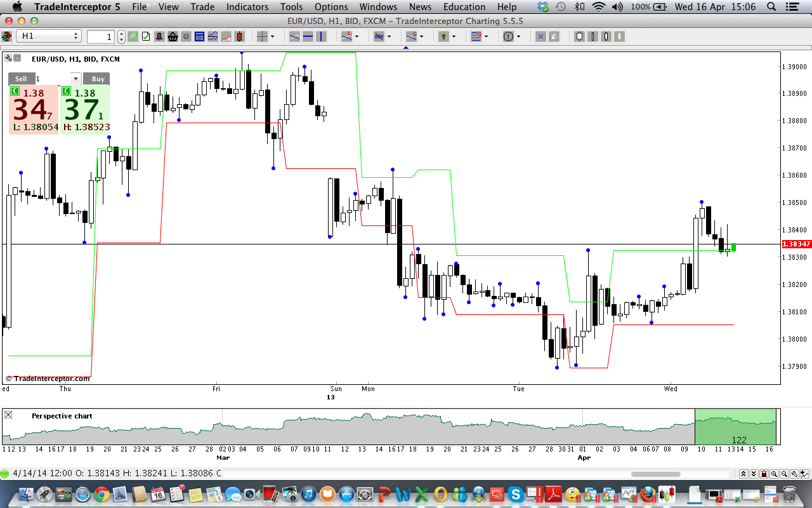
Task: Expand the channel lines tool dropdown
Action: (390, 36)
